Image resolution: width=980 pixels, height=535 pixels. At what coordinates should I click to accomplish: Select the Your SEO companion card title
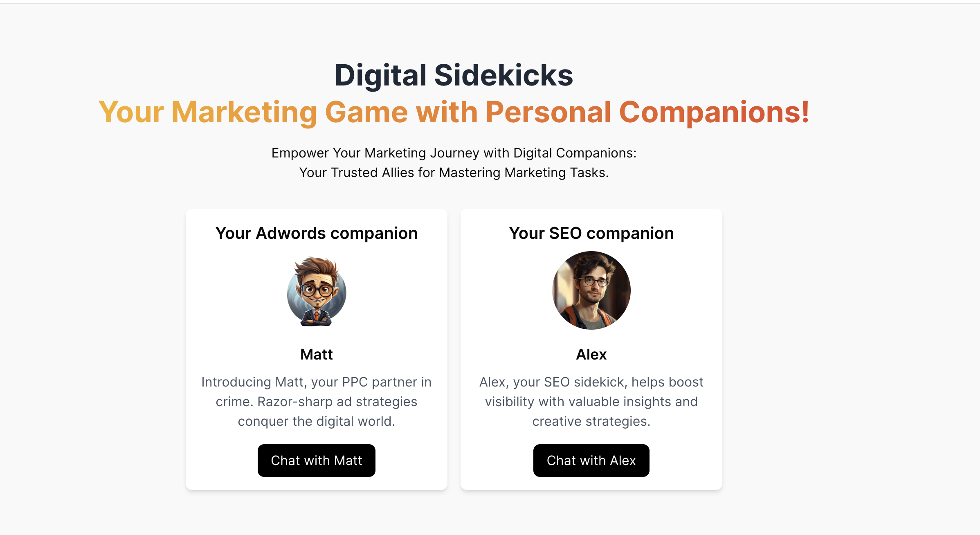(x=591, y=233)
